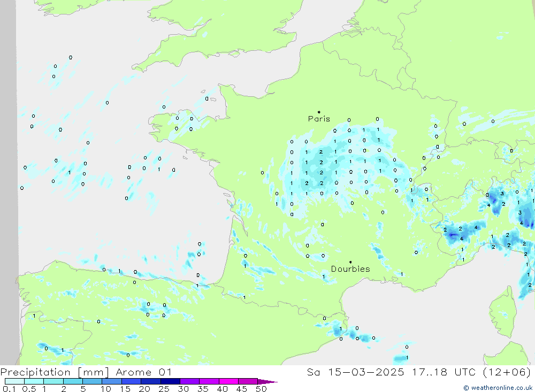This screenshot has width=535, height=392.
Task: Select the Dourbies location dot marker
Action: (x=350, y=262)
